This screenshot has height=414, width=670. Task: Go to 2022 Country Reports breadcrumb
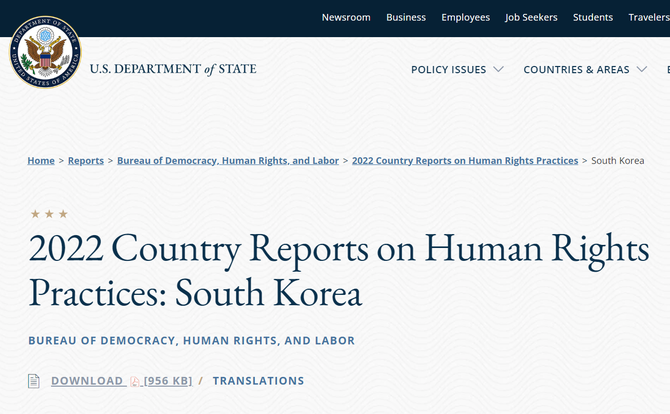[x=465, y=161]
